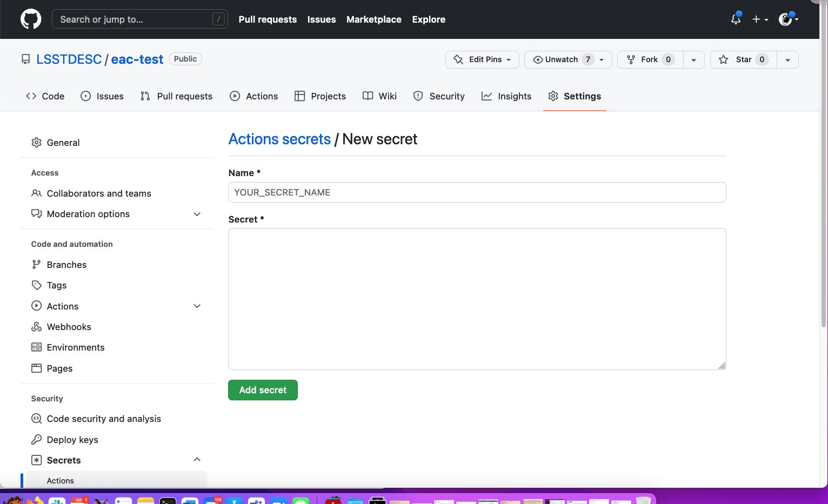Screen dimensions: 828x504
Task: Open the Unwatch dropdown
Action: pos(568,59)
